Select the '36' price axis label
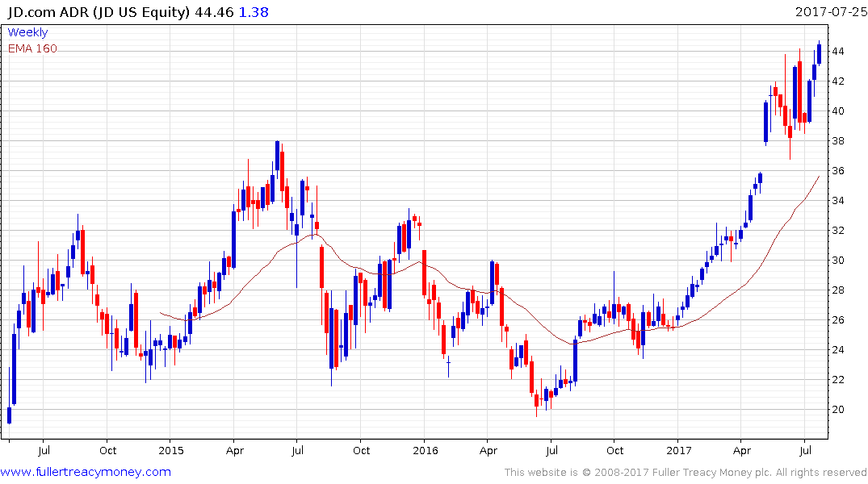Viewport: 868px width, 484px height. [x=837, y=171]
